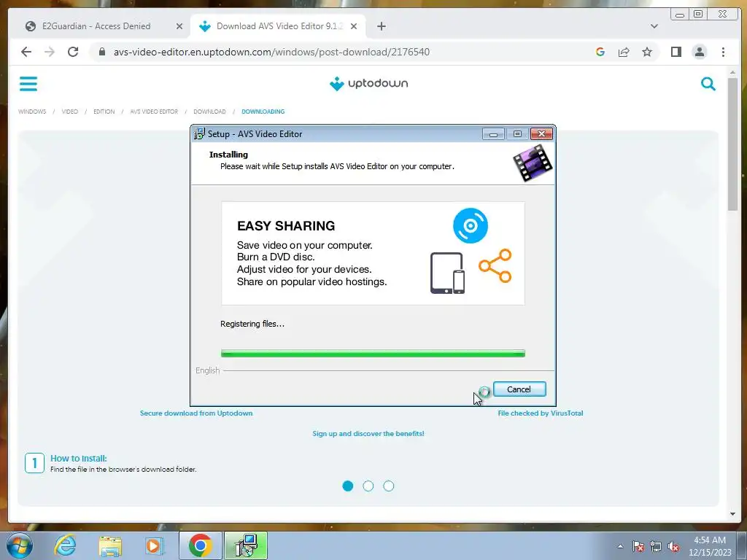
Task: Open File checked by VirusTotal link
Action: tap(541, 413)
